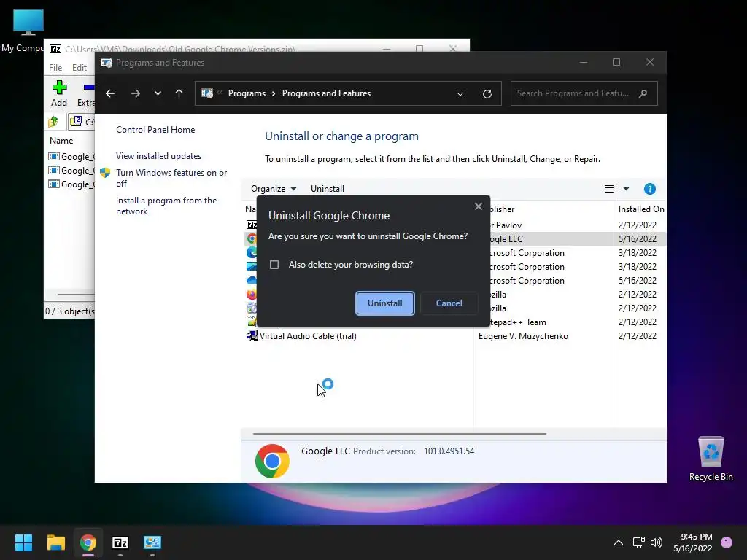Check 'Also delete your browsing data' checkbox
Screen dimensions: 747x560
274,265
